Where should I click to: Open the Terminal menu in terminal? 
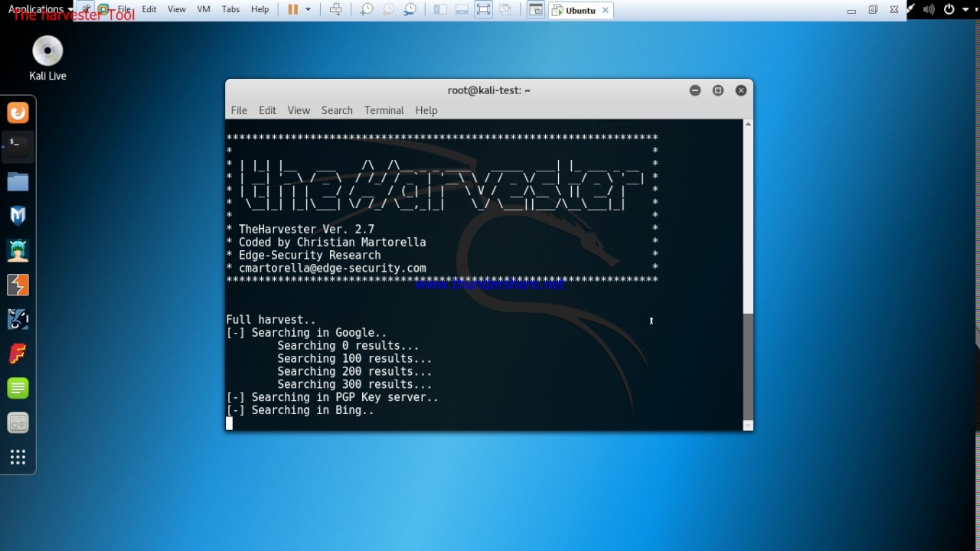click(384, 110)
